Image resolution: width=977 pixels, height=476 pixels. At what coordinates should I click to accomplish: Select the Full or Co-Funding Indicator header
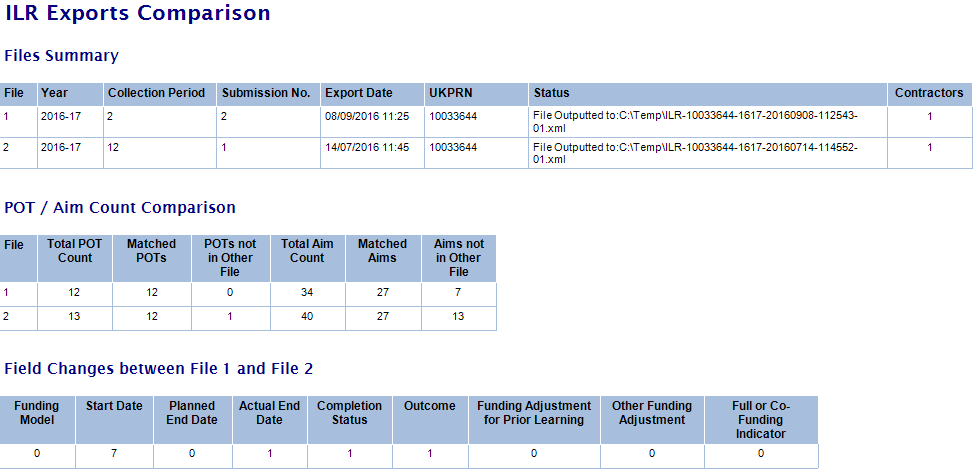tap(760, 420)
